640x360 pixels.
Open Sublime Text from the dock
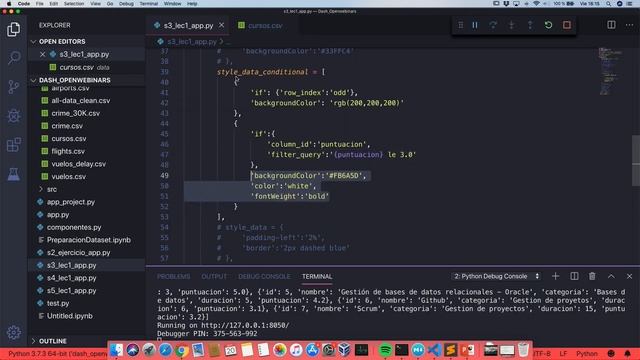click(450, 350)
